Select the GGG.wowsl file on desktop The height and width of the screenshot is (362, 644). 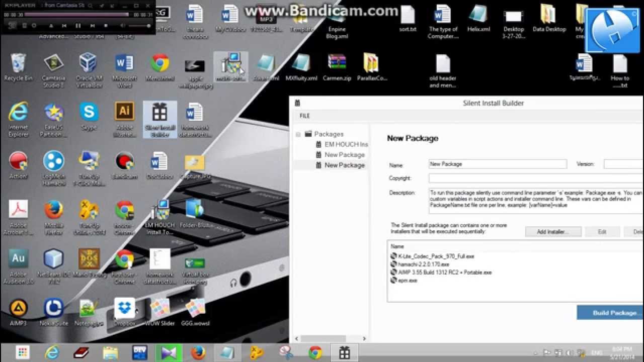tap(195, 312)
